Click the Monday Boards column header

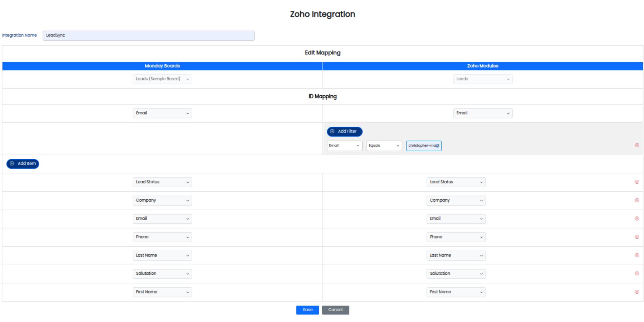tap(162, 66)
